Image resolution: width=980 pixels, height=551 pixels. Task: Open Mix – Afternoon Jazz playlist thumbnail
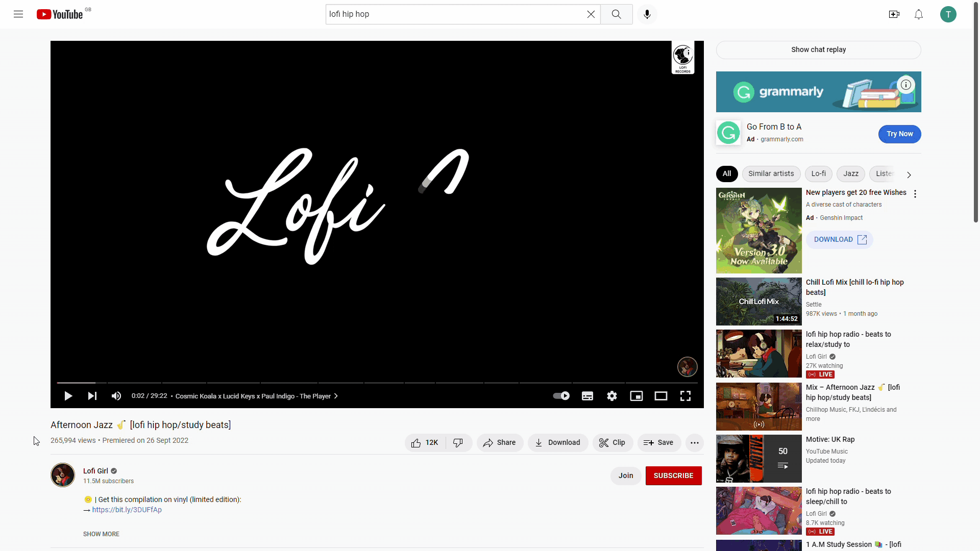pos(758,407)
